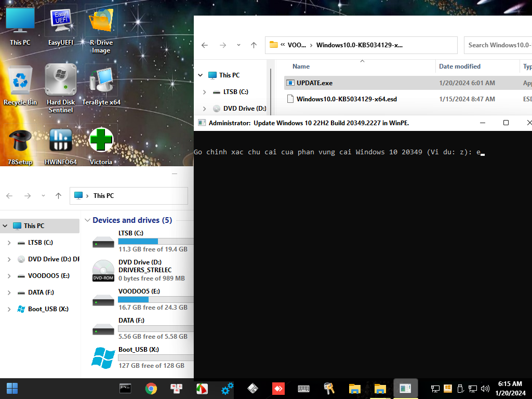Go up one level in KB5034129 window
Image resolution: width=532 pixels, height=399 pixels.
pos(254,45)
